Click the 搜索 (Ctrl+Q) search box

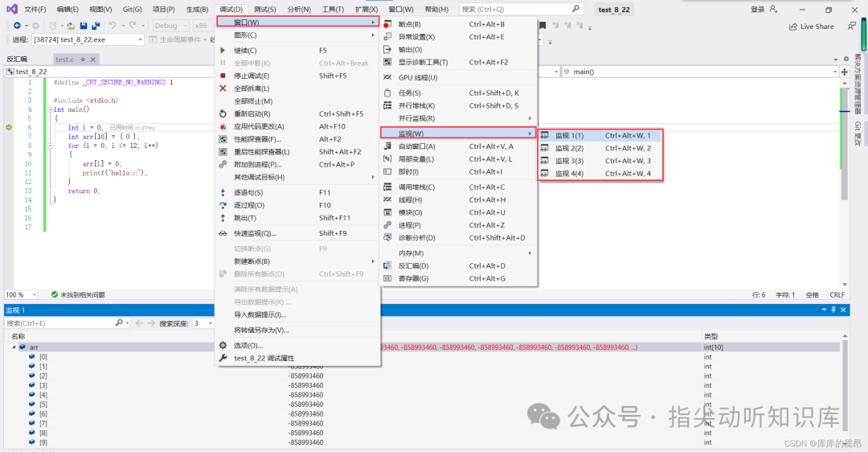point(520,9)
